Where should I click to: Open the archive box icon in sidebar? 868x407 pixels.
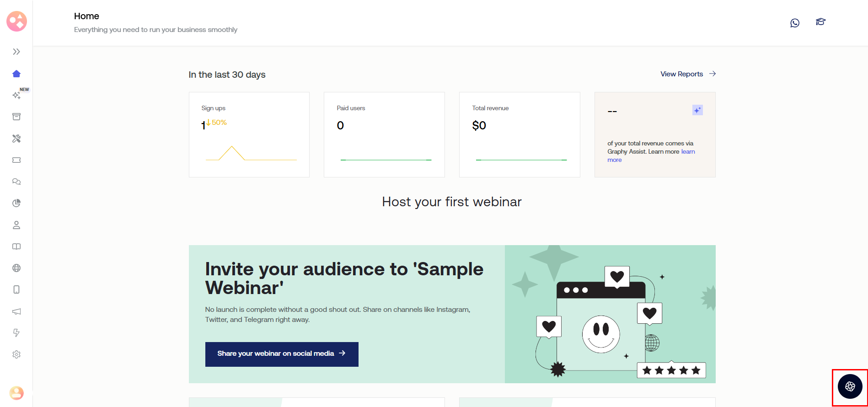coord(16,117)
